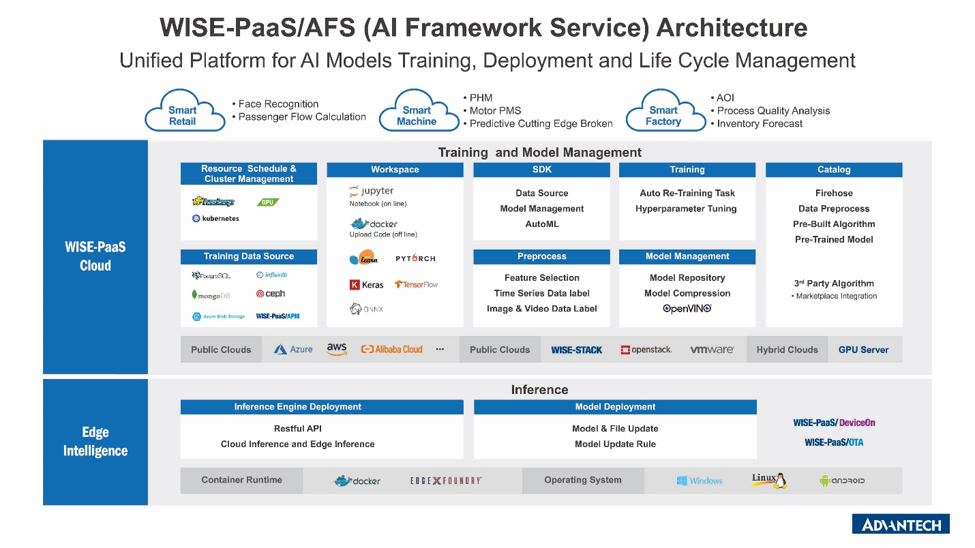Select the Model Compression text
Viewport: 975px width, 548px height.
coord(687,293)
